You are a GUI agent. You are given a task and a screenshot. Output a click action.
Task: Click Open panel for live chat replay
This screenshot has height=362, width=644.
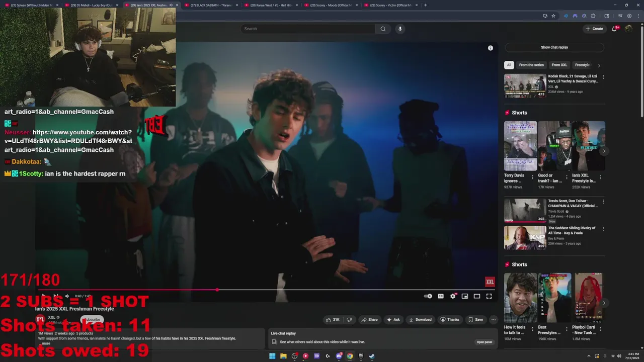(485, 342)
